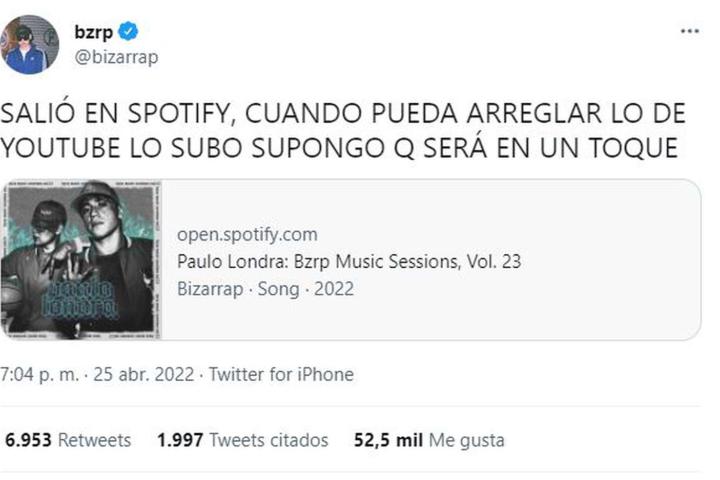Image resolution: width=720 pixels, height=480 pixels.
Task: Click the bzrp display name
Action: [x=94, y=32]
